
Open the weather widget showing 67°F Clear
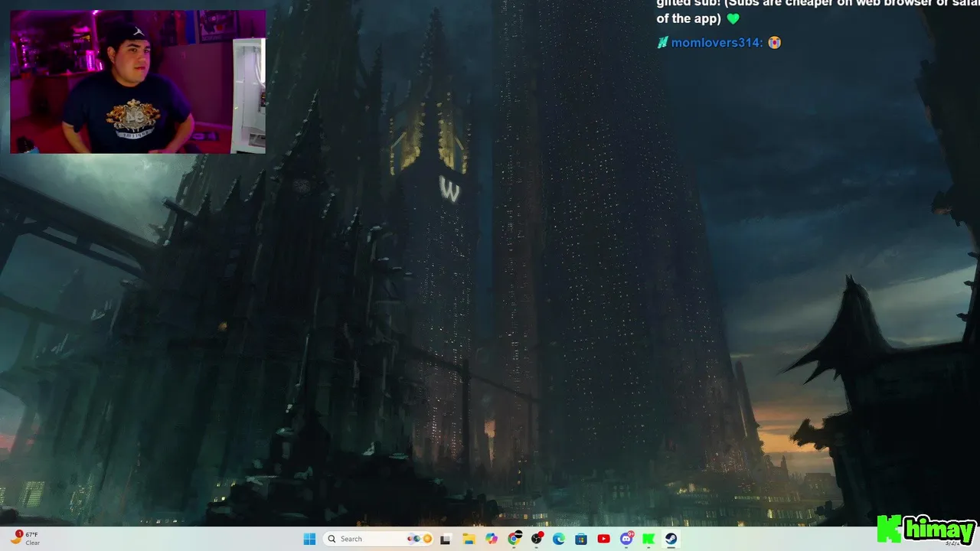coord(24,539)
